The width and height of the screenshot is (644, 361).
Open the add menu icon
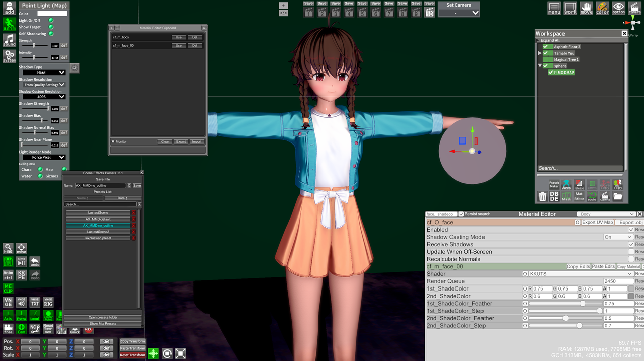[x=9, y=8]
